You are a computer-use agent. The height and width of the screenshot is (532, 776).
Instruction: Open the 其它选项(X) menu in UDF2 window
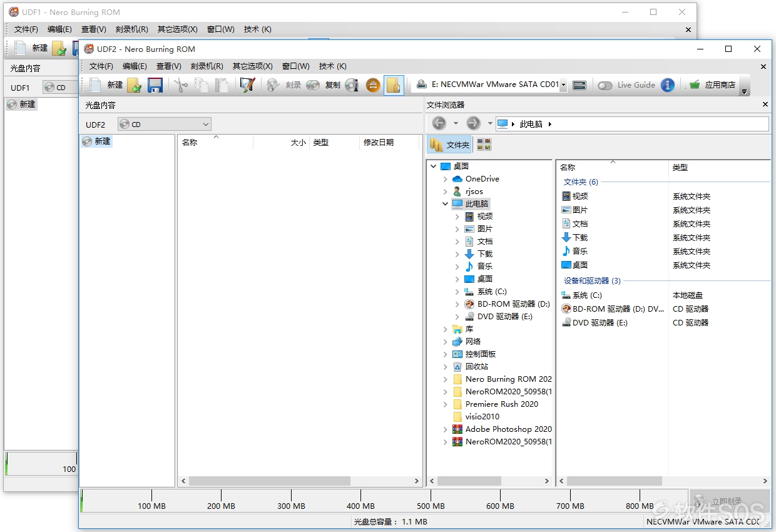coord(253,66)
